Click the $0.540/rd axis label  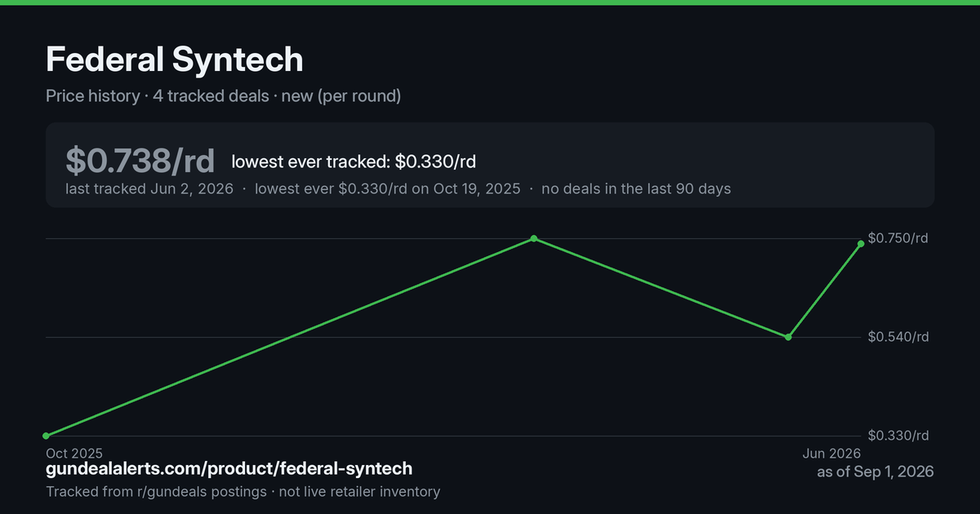[898, 337]
